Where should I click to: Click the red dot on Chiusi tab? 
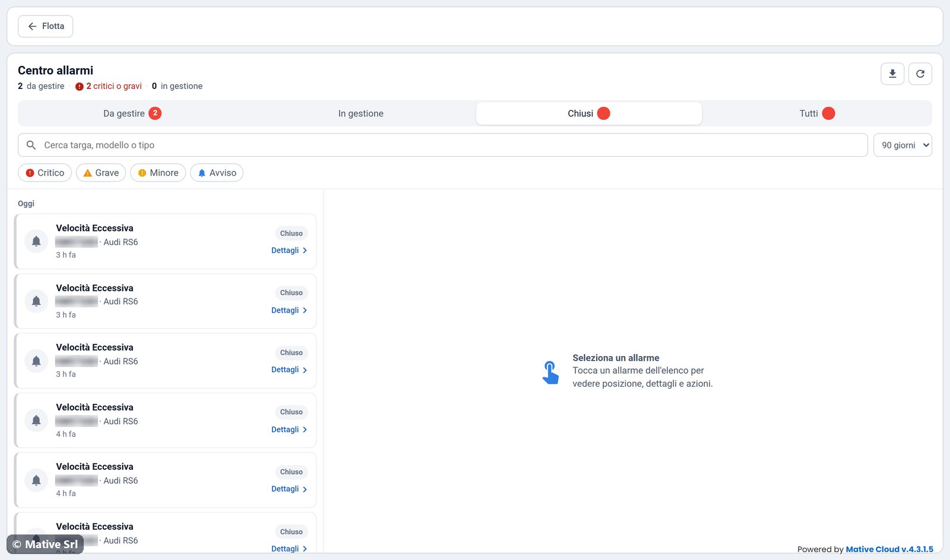tap(603, 113)
